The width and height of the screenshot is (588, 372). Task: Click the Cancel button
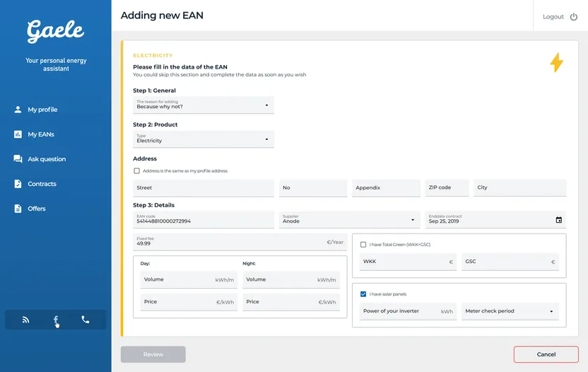[x=546, y=354]
